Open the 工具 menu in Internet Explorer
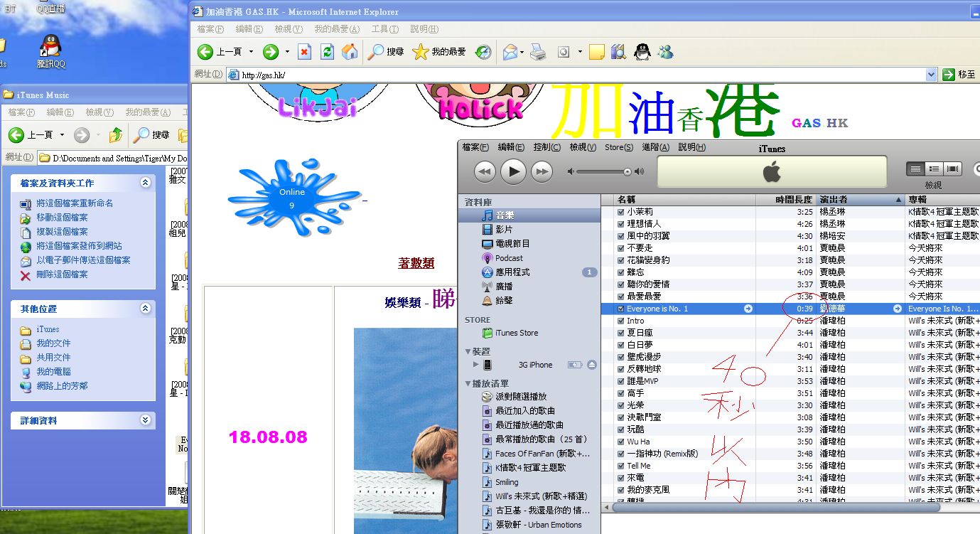The width and height of the screenshot is (980, 534). coord(384,29)
